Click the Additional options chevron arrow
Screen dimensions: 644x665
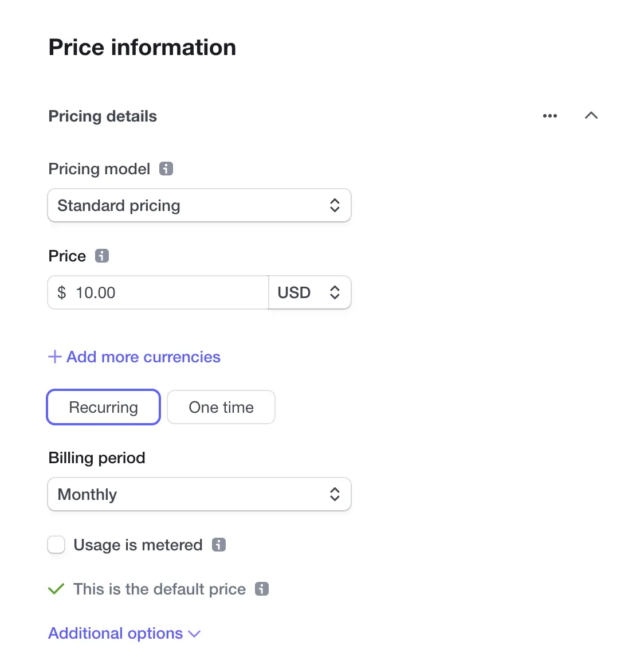(194, 633)
